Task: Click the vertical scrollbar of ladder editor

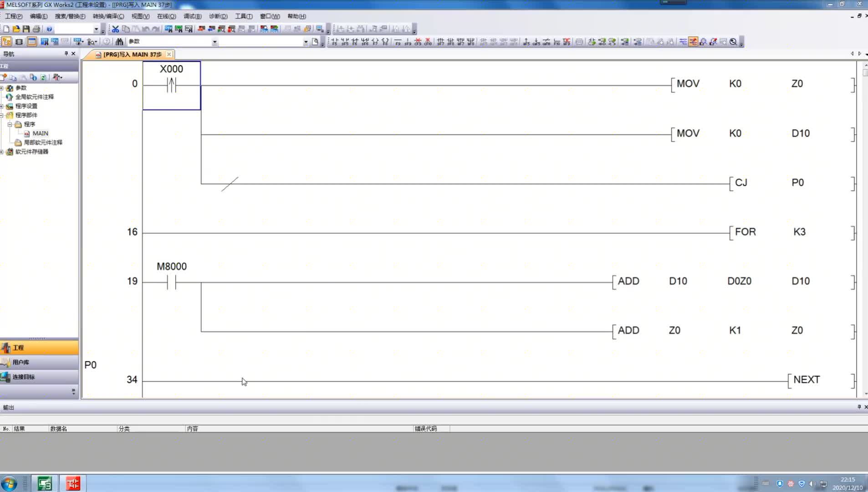Action: pos(864,228)
